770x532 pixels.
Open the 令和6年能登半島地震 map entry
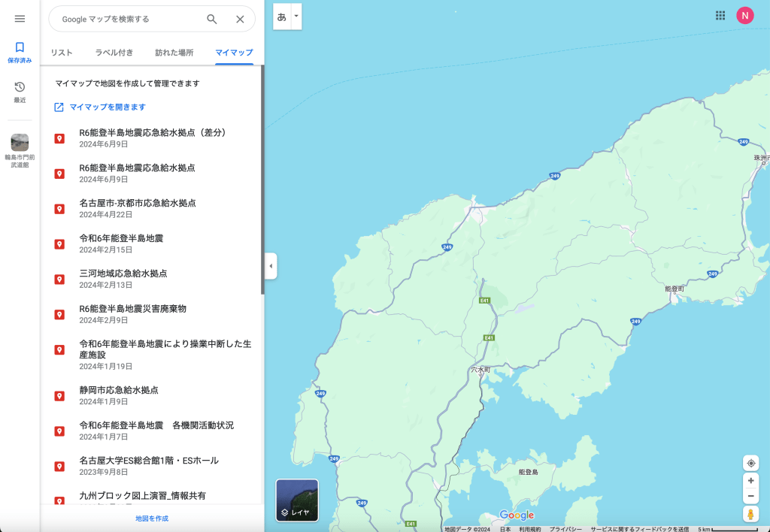tap(121, 239)
